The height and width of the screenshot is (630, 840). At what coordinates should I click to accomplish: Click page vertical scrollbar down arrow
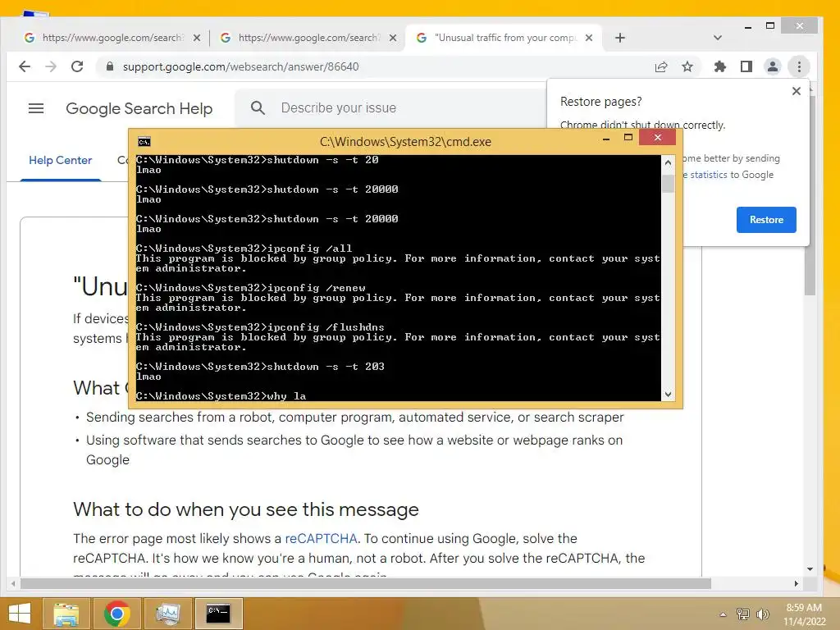coord(810,569)
